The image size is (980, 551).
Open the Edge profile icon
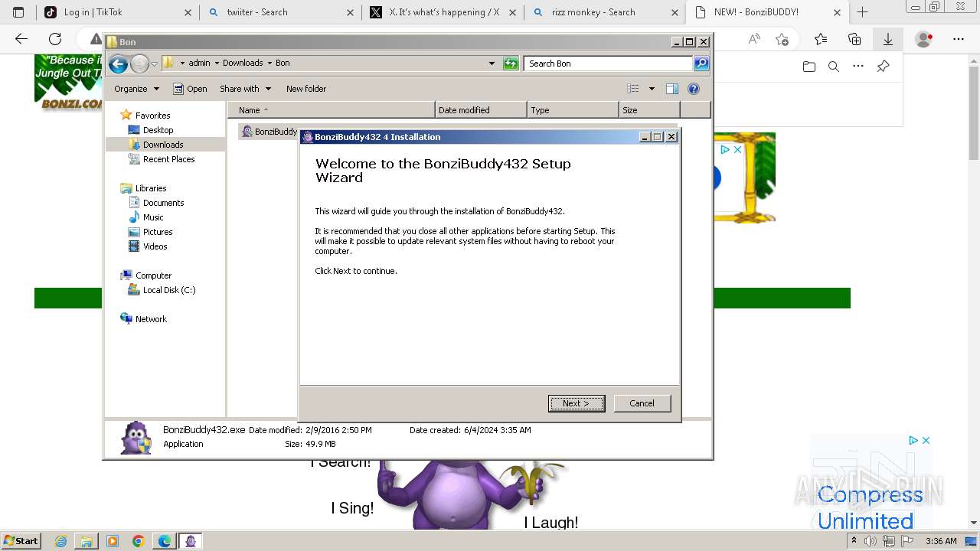(924, 39)
